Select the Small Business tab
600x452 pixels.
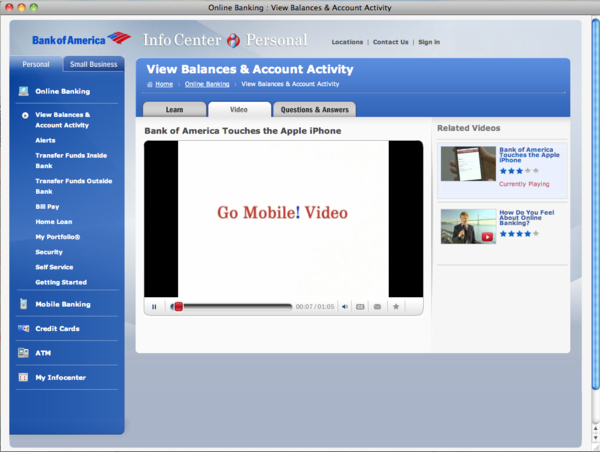94,64
